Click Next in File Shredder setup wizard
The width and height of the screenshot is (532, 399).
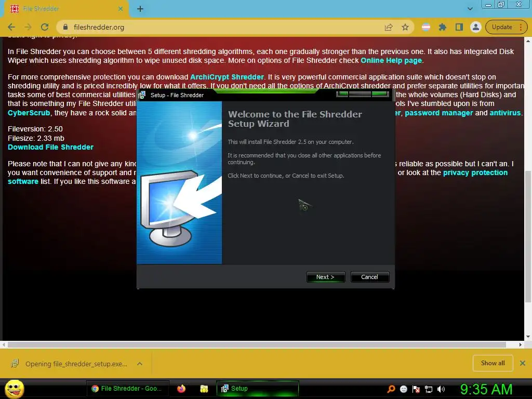click(x=325, y=277)
